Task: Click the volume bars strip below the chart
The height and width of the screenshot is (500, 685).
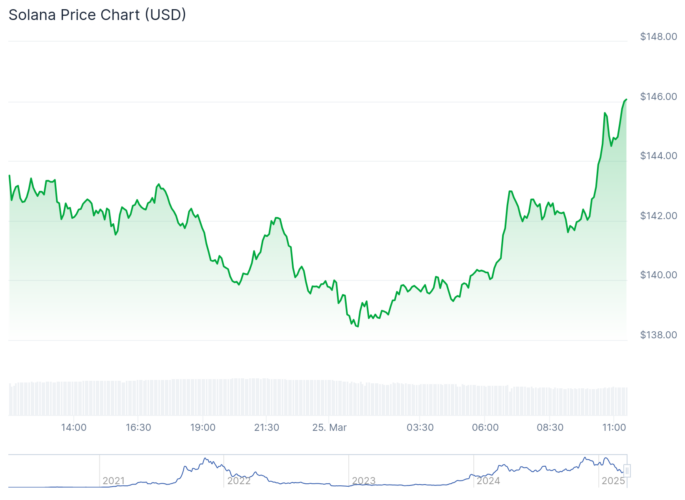Action: coord(318,397)
